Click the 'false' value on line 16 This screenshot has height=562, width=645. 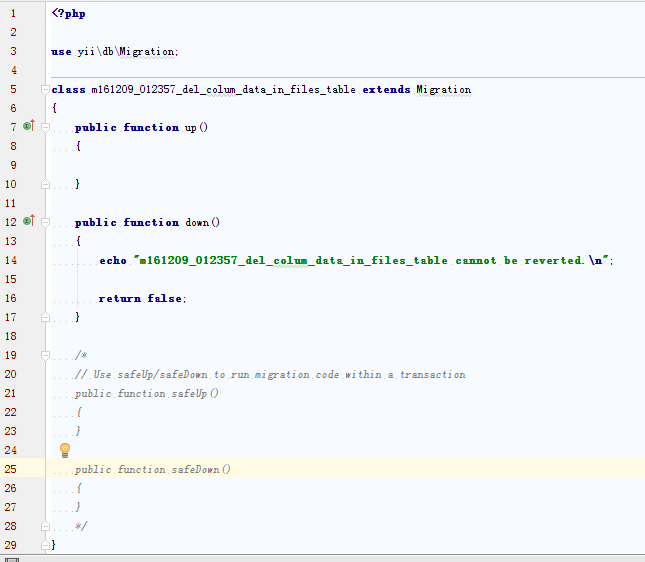[165, 298]
